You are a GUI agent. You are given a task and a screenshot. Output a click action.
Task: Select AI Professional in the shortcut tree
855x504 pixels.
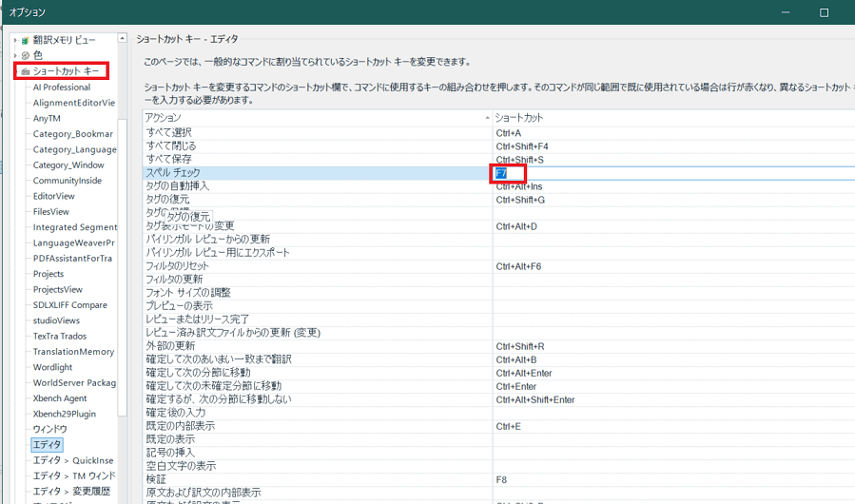click(62, 87)
